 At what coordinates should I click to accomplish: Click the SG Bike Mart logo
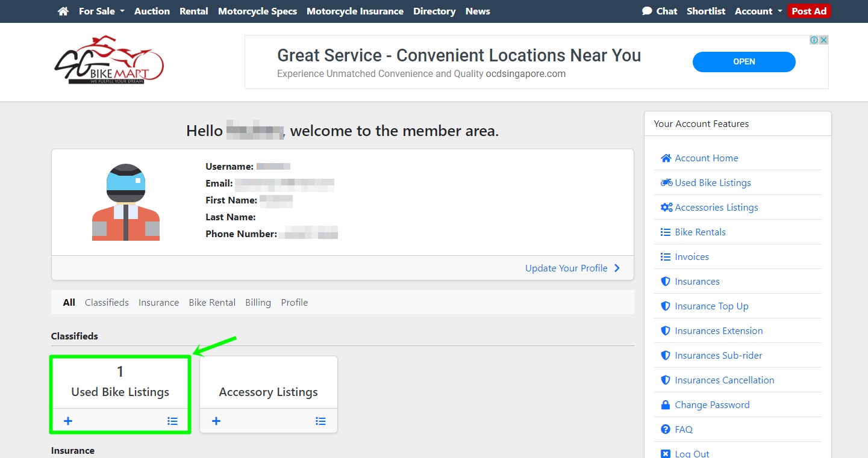pos(109,60)
